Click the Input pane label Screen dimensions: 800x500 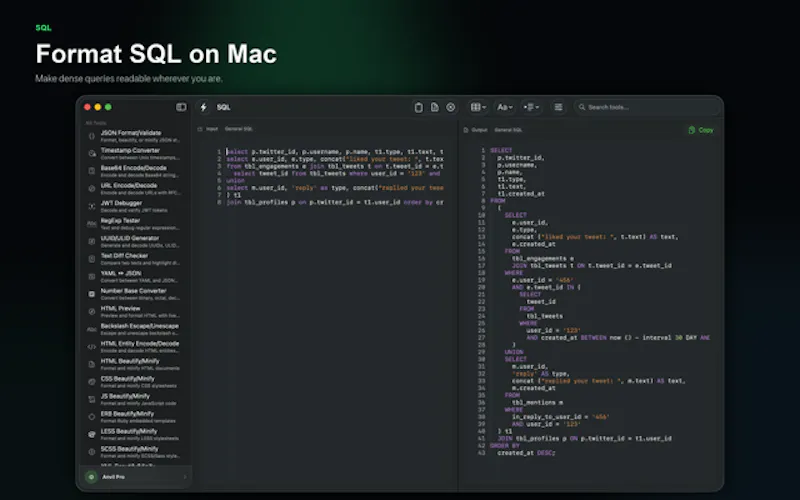coord(212,129)
